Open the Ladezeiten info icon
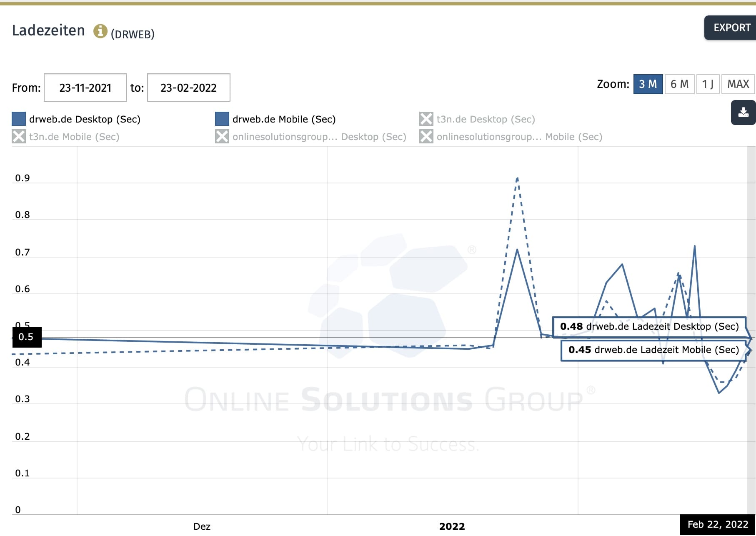The width and height of the screenshot is (756, 536). click(100, 31)
